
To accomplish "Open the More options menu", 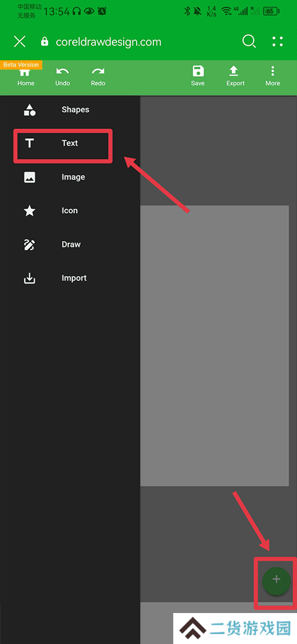I will coord(272,76).
